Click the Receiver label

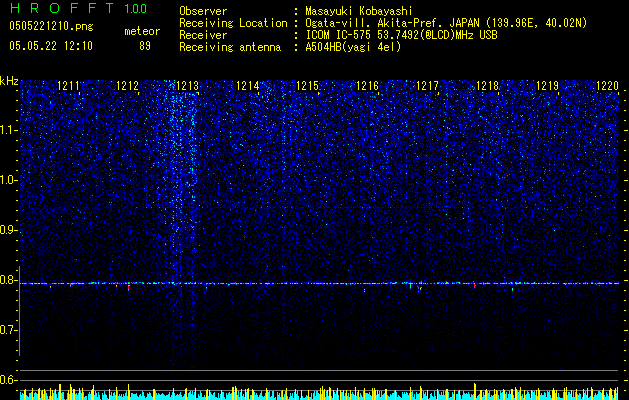(203, 35)
